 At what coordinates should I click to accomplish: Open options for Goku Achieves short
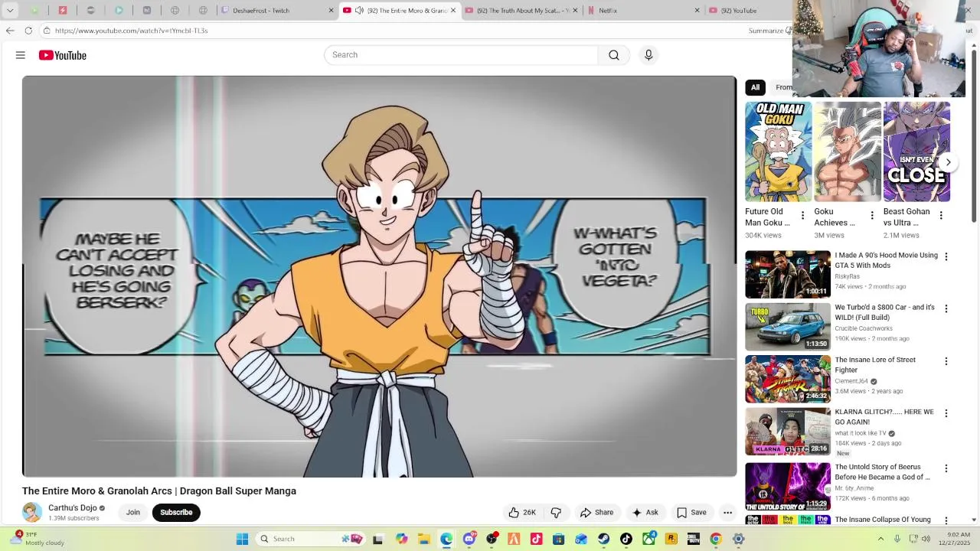coord(871,216)
